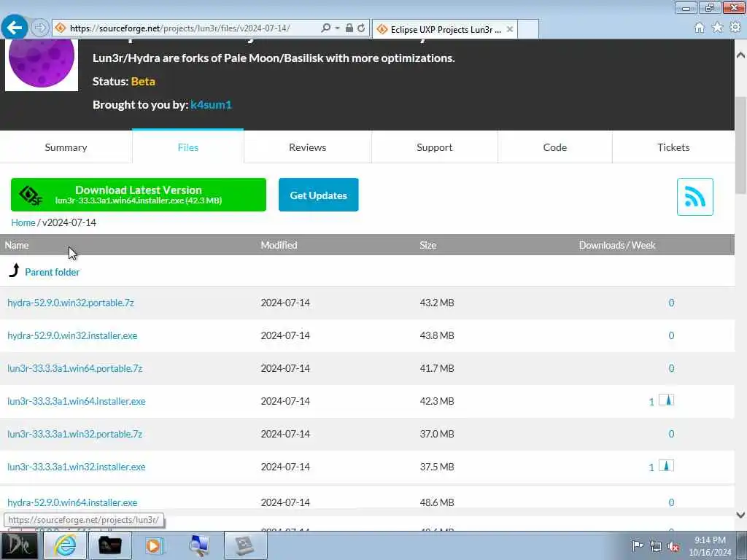Open download count 0 for hydra win32 installer
The width and height of the screenshot is (747, 560).
click(x=671, y=335)
